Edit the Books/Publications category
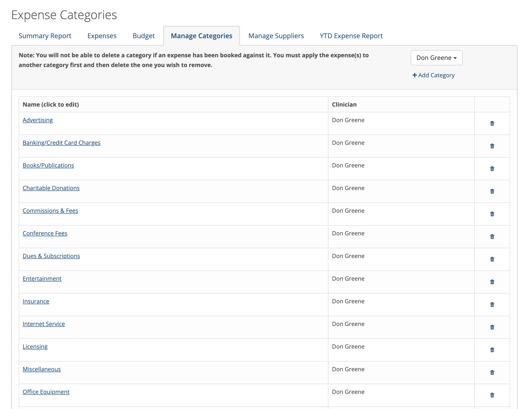 [48, 165]
